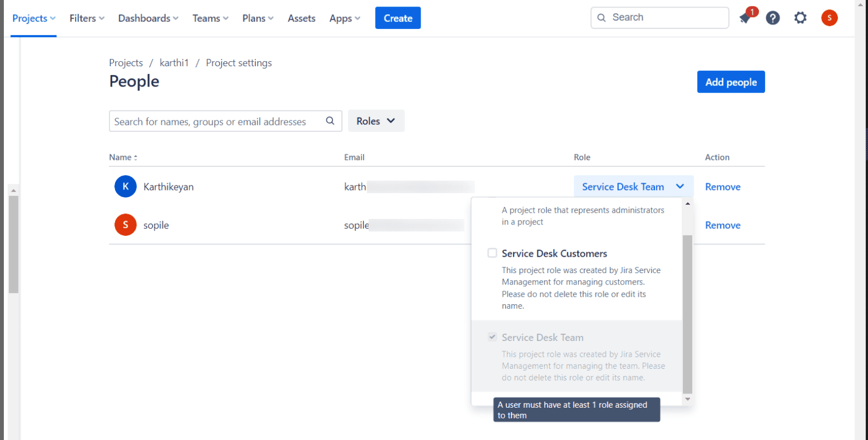Click the help question mark icon
868x440 pixels.
773,18
